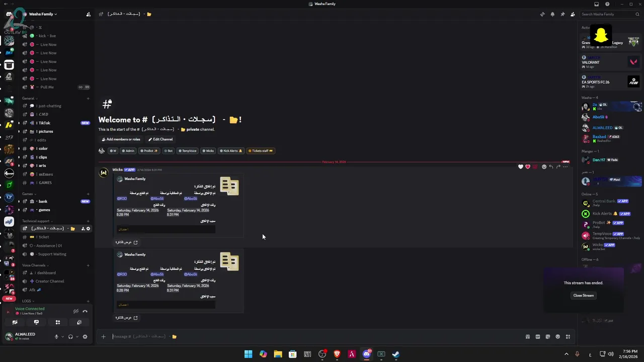Toggle noise suppression icon

(x=76, y=311)
